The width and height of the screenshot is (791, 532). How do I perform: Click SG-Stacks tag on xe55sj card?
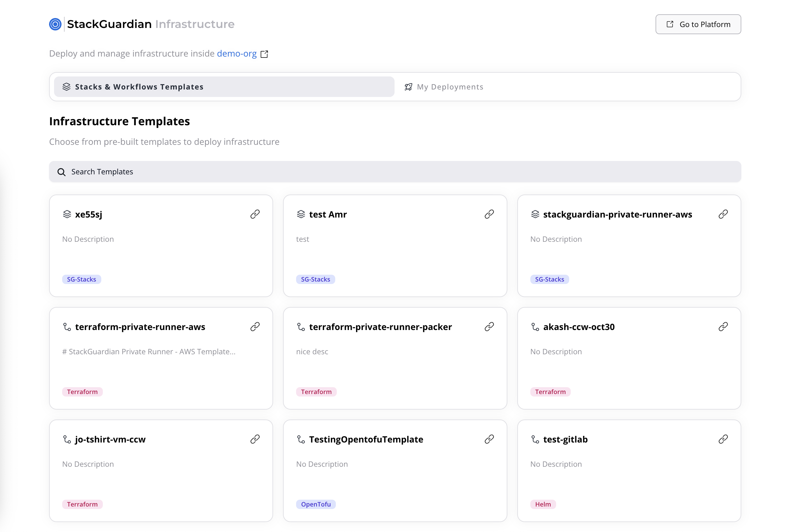[x=81, y=279]
